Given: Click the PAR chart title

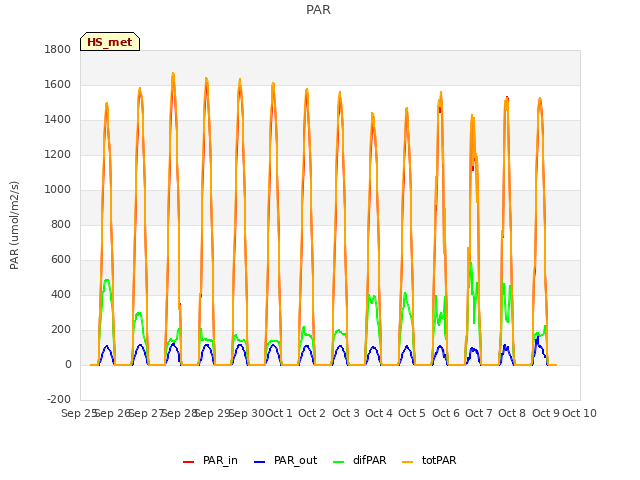Looking at the screenshot, I should click(x=318, y=10).
